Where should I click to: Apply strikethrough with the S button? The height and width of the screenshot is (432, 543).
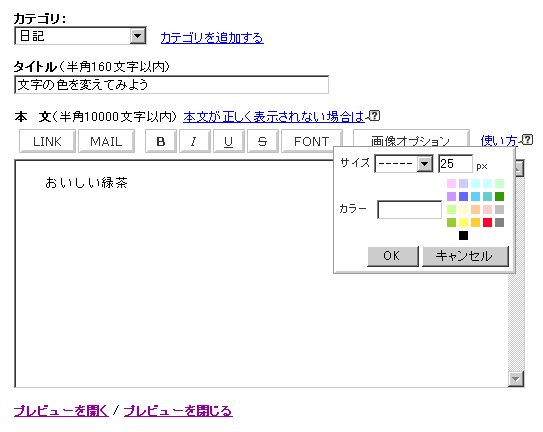(263, 141)
